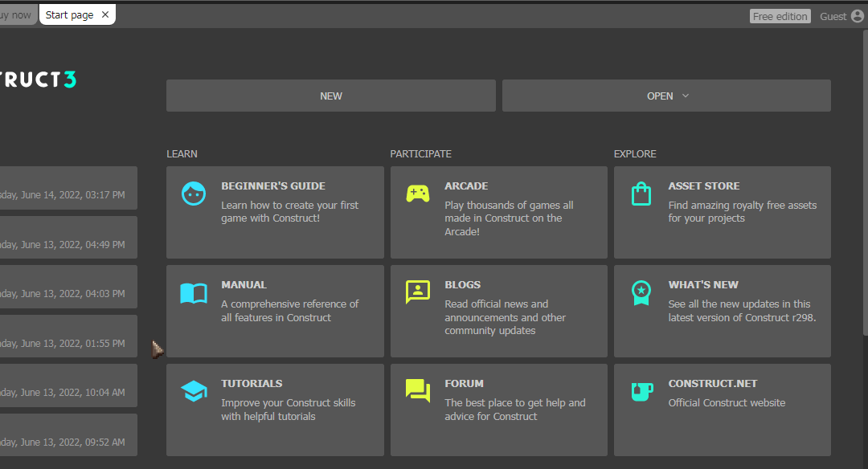Click the Blogs speech bubble icon

pos(417,292)
